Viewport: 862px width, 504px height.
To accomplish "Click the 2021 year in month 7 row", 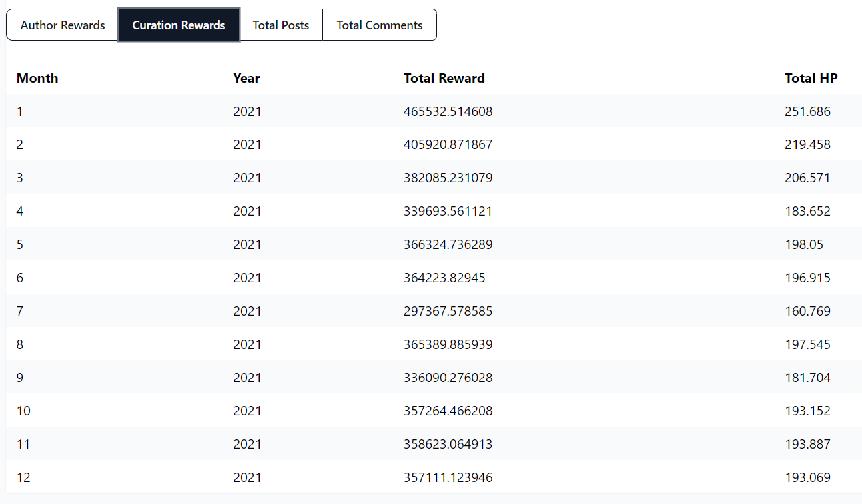I will [x=248, y=311].
